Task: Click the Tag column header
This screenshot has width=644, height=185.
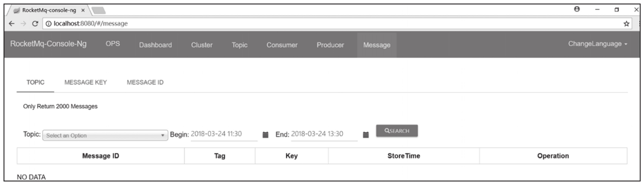Action: coord(220,156)
